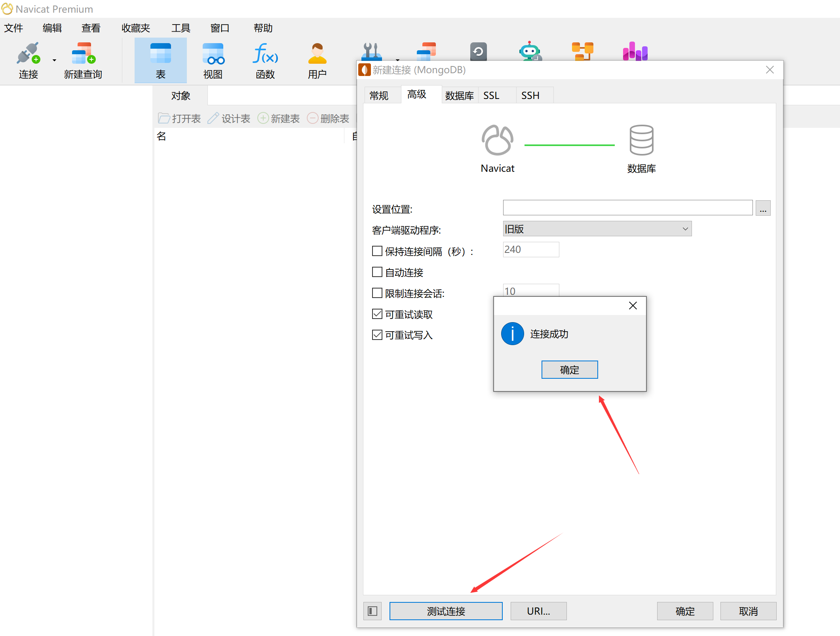Click the Connection plug icon in toolbar
Image resolution: width=840 pixels, height=636 pixels.
29,53
